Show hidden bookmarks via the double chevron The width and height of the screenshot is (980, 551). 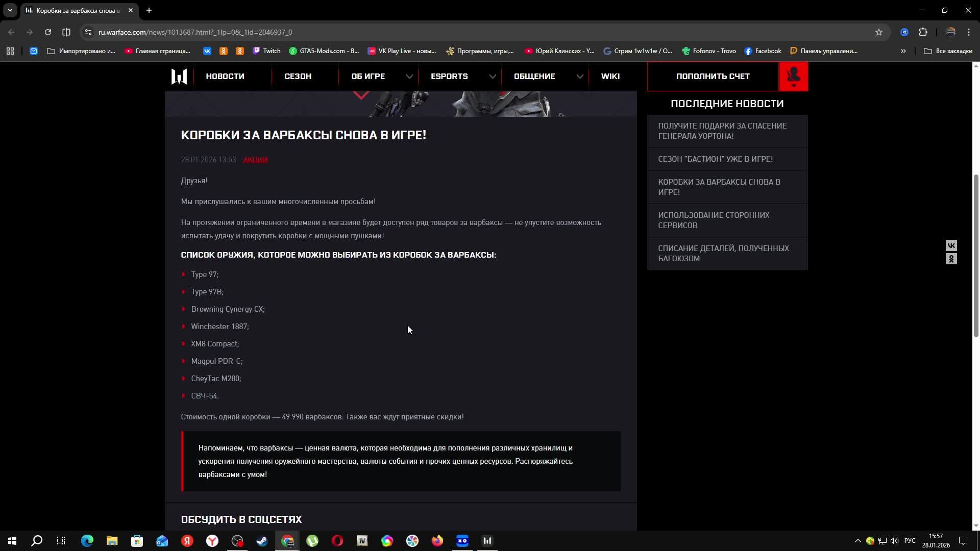pos(903,51)
